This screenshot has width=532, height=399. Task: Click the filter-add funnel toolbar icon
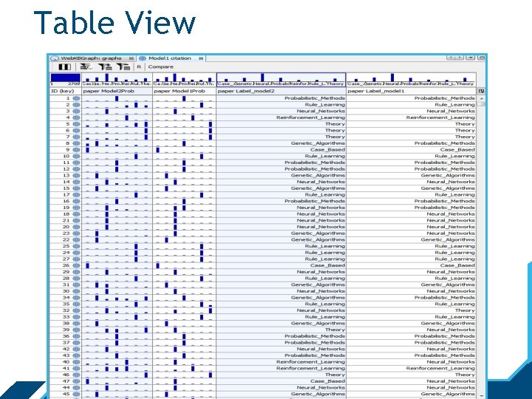click(x=105, y=66)
